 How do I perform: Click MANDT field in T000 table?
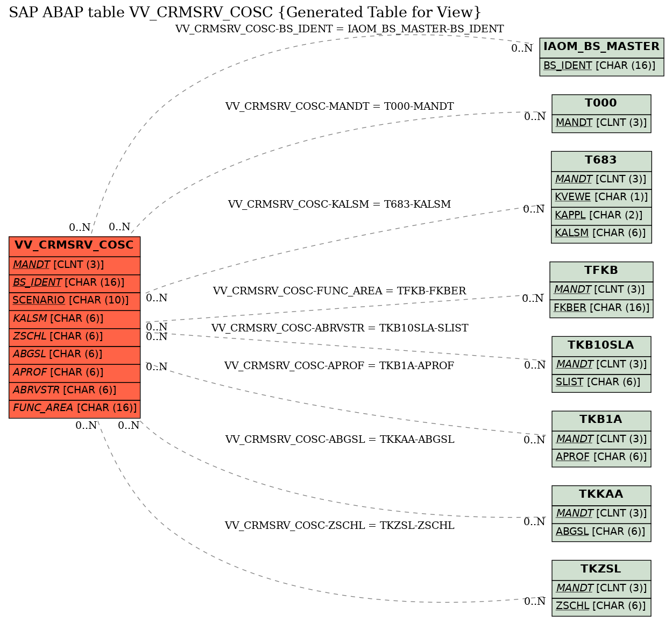pos(602,123)
